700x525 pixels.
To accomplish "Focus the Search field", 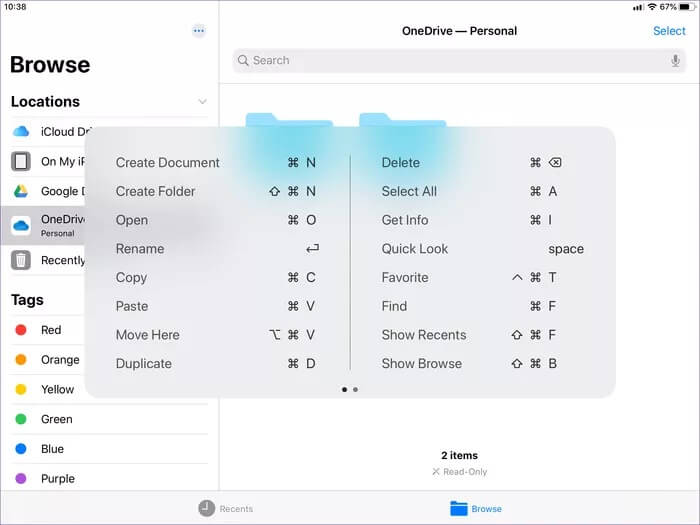I will point(459,60).
